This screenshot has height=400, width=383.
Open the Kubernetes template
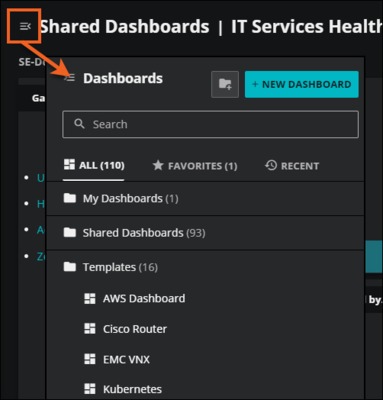132,389
